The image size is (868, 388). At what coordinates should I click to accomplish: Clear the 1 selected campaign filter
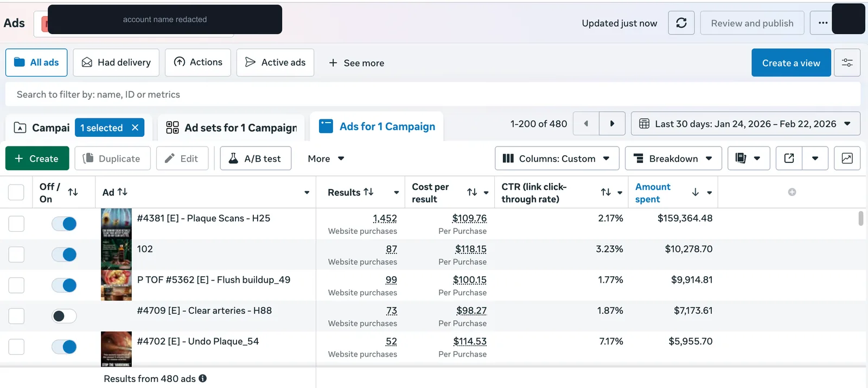[135, 128]
